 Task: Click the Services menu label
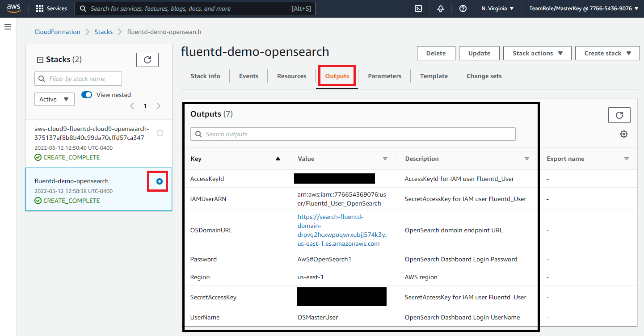(57, 8)
